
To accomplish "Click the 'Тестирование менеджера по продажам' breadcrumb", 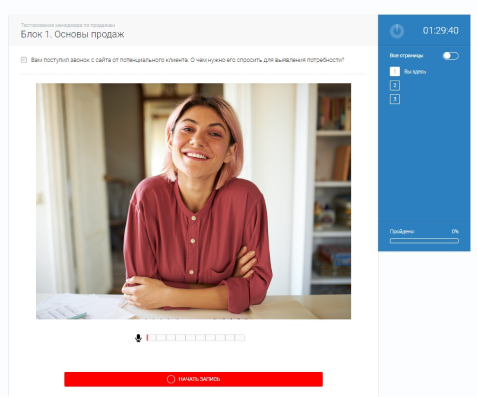I will coord(68,25).
